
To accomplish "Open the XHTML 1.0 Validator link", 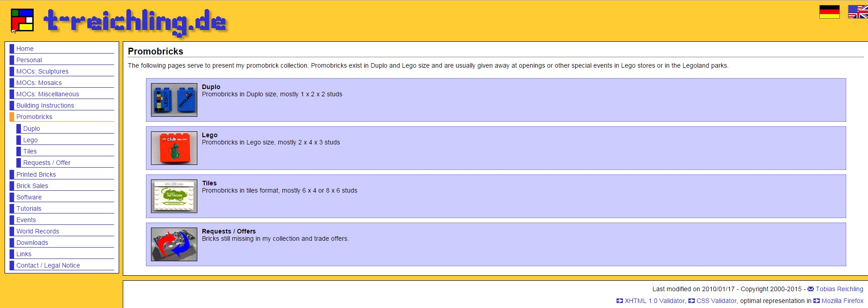I will 655,301.
